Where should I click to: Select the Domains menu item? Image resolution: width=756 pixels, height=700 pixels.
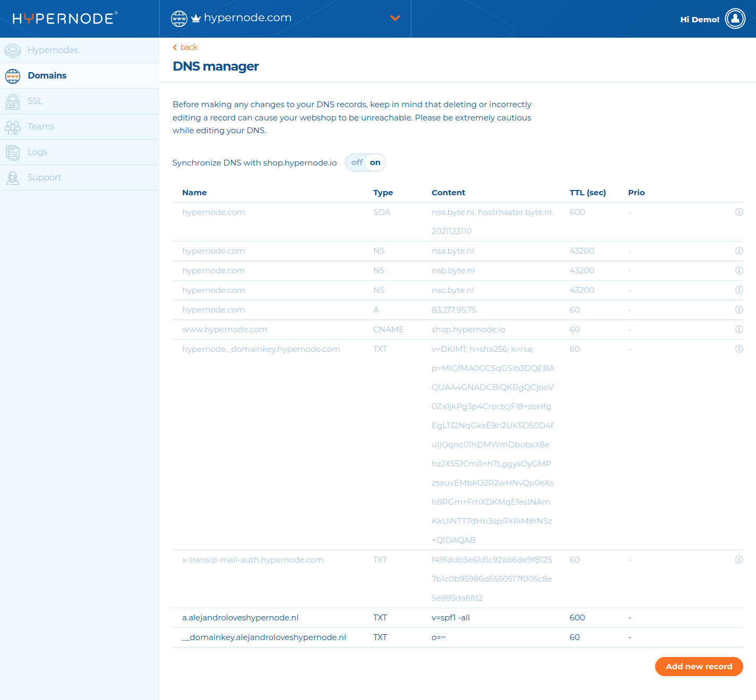(x=80, y=76)
